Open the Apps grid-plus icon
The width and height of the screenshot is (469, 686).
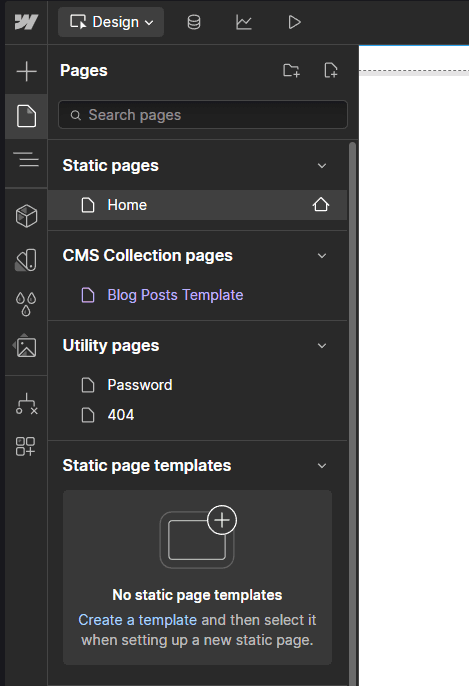pos(25,446)
